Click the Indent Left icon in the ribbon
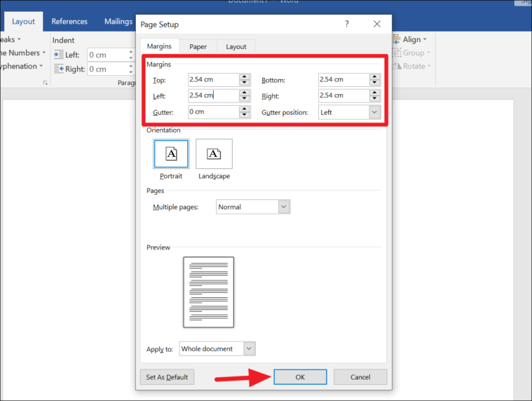This screenshot has width=532, height=401. 58,55
